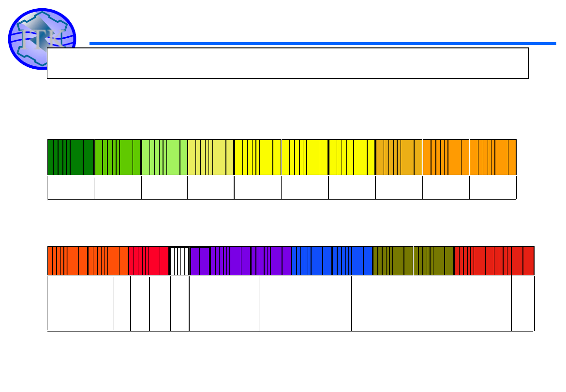Screen dimensions: 566x392
Task: Select the last orange segment in upper bar
Action: tap(493, 157)
